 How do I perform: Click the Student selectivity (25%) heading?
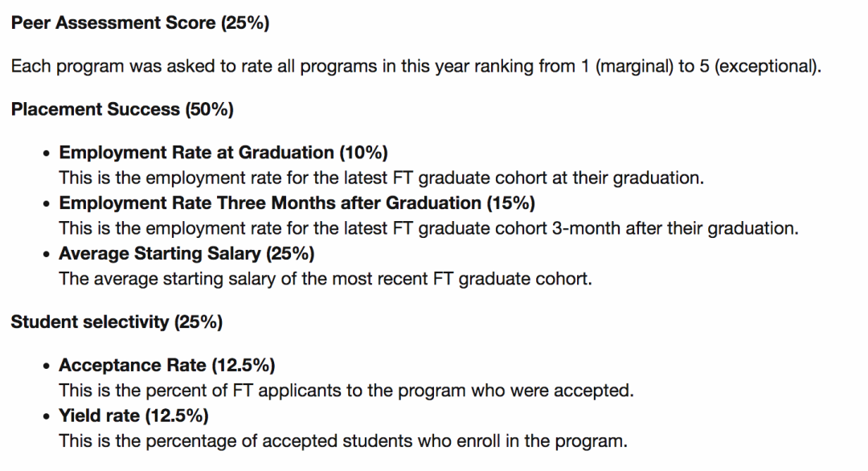pyautogui.click(x=117, y=322)
